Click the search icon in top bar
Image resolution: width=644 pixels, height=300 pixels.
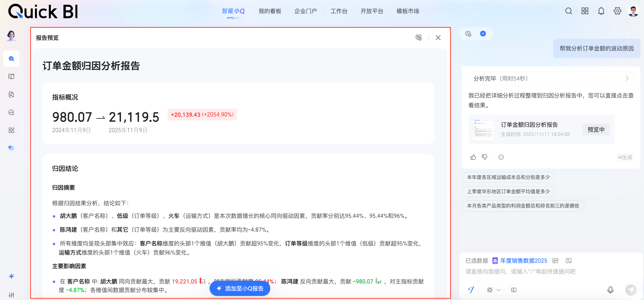[568, 11]
